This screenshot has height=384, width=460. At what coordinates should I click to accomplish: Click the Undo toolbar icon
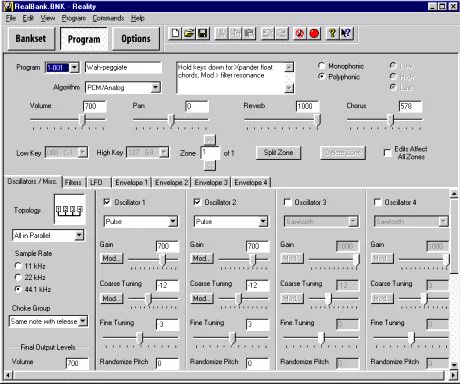[x=267, y=33]
